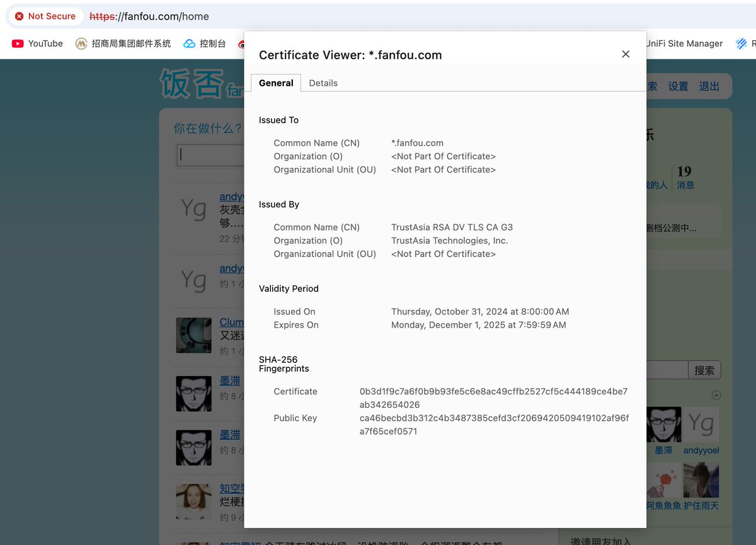Click the Not Secure warning badge
756x545 pixels.
coord(45,16)
